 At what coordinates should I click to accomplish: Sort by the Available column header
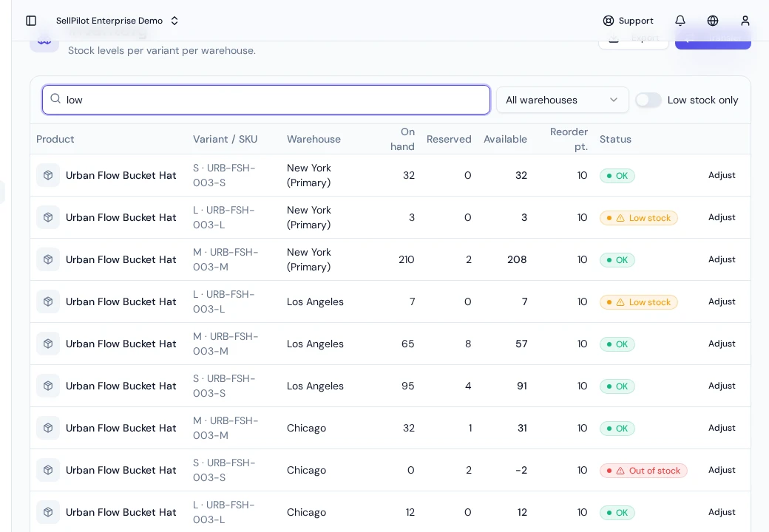(505, 139)
